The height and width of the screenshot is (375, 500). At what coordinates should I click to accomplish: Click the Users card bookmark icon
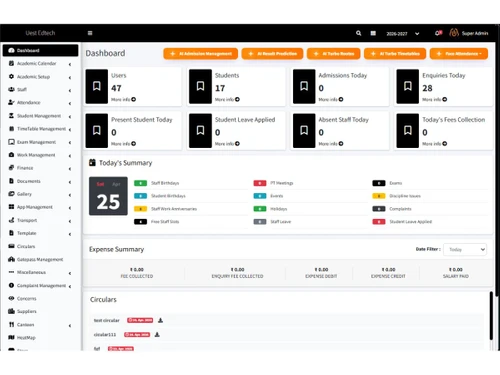point(97,86)
